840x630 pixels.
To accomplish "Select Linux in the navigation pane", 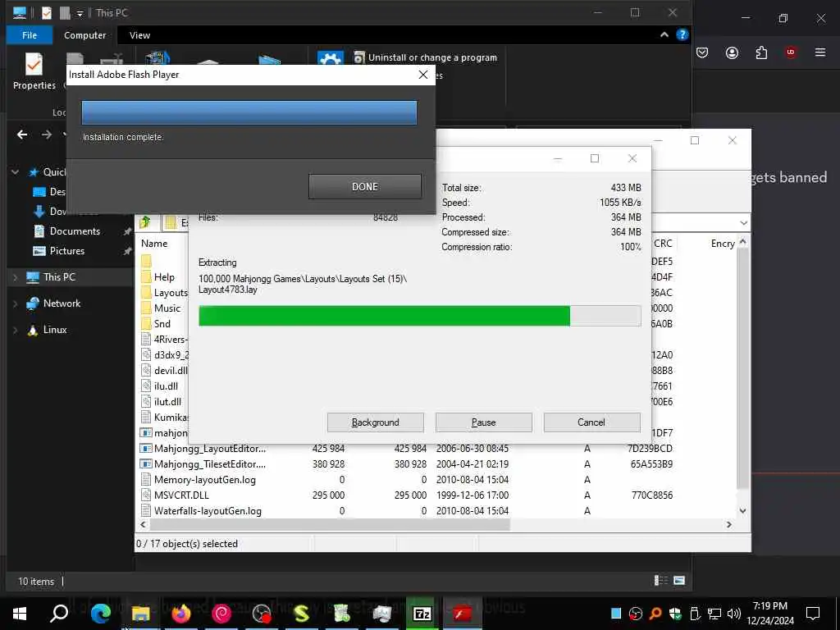I will point(55,330).
